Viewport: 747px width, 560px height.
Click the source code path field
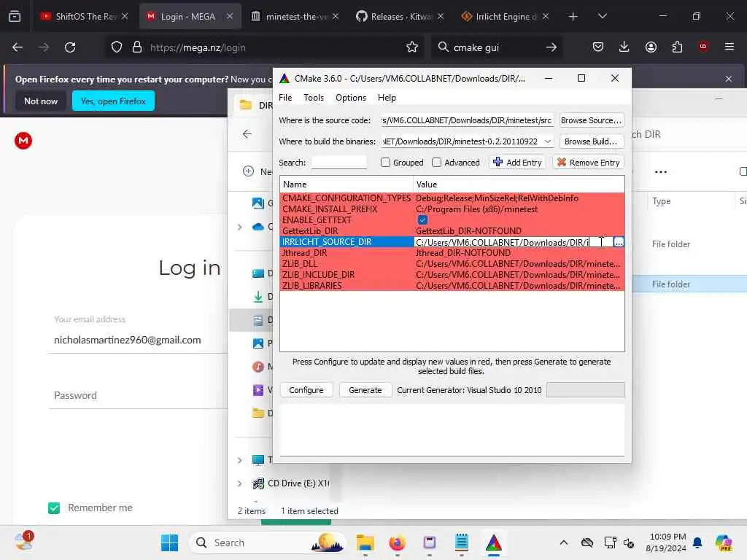coord(467,120)
